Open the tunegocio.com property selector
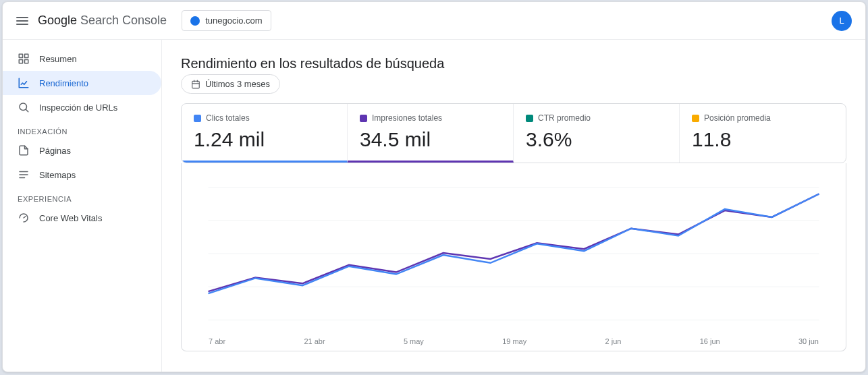Viewport: 868px width, 375px height. [x=226, y=21]
